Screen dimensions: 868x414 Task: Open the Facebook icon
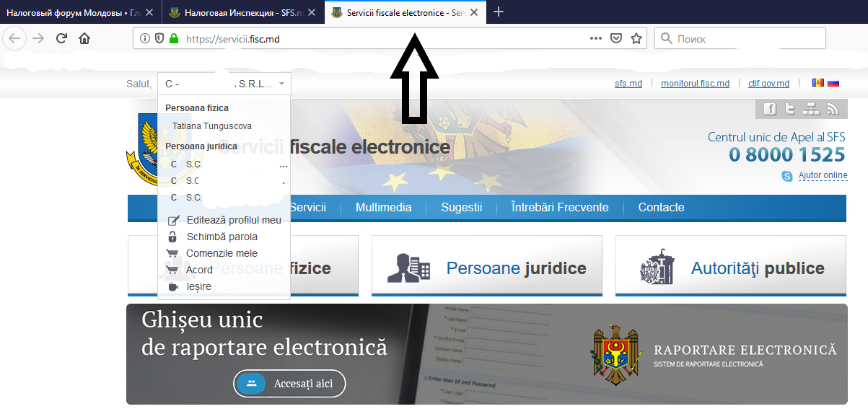pyautogui.click(x=770, y=109)
